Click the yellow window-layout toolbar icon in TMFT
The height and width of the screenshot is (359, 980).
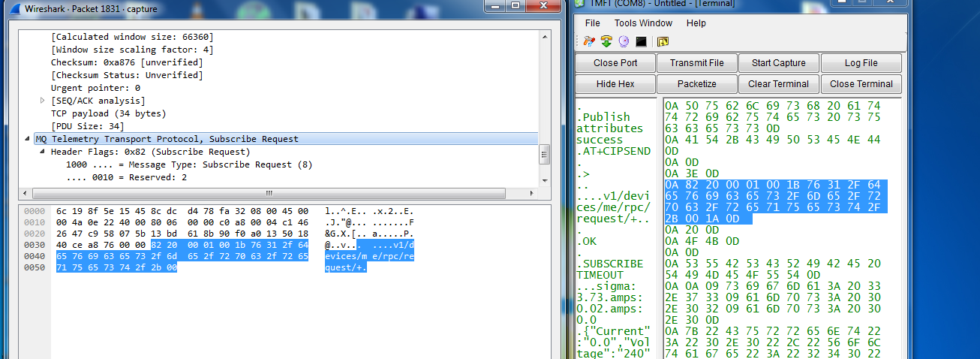663,41
